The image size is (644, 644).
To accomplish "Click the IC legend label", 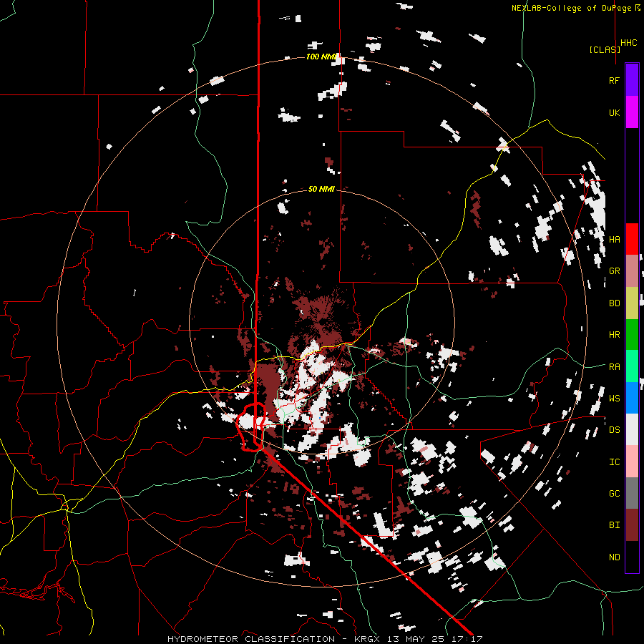I will point(614,462).
